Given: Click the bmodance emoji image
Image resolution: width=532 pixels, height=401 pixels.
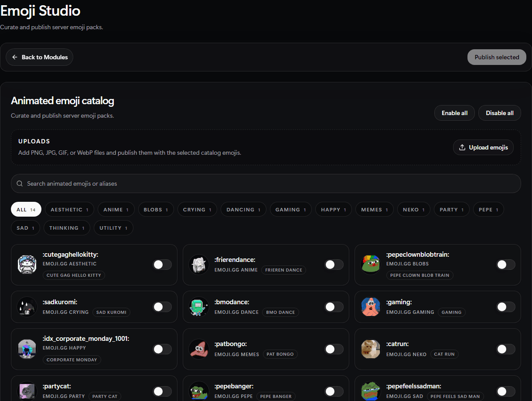Looking at the screenshot, I should pos(199,307).
